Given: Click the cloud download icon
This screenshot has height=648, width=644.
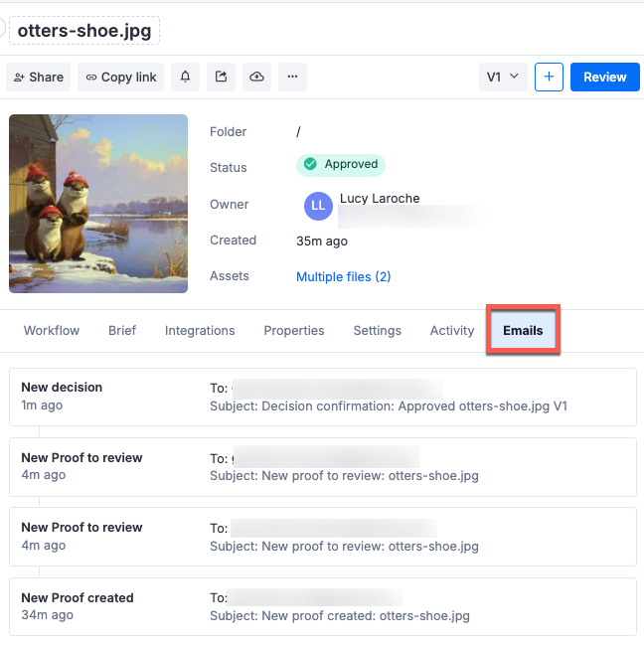Looking at the screenshot, I should 256,78.
